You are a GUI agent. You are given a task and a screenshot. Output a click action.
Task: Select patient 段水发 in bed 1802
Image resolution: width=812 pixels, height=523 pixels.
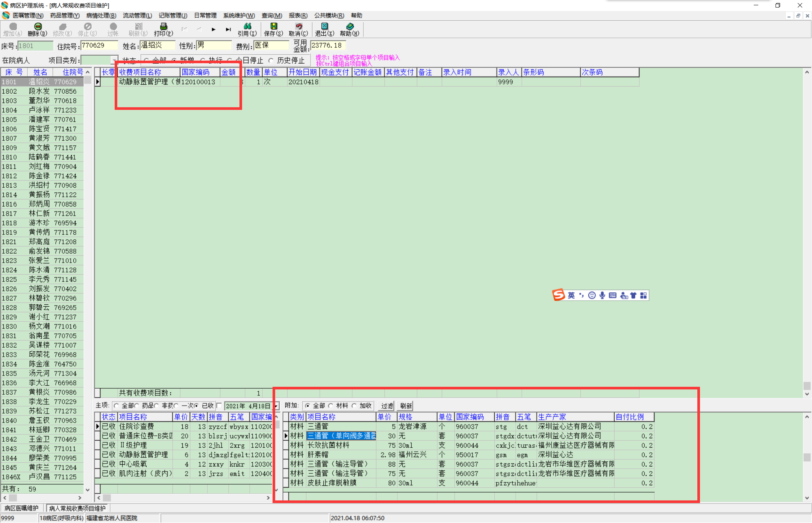pos(39,91)
